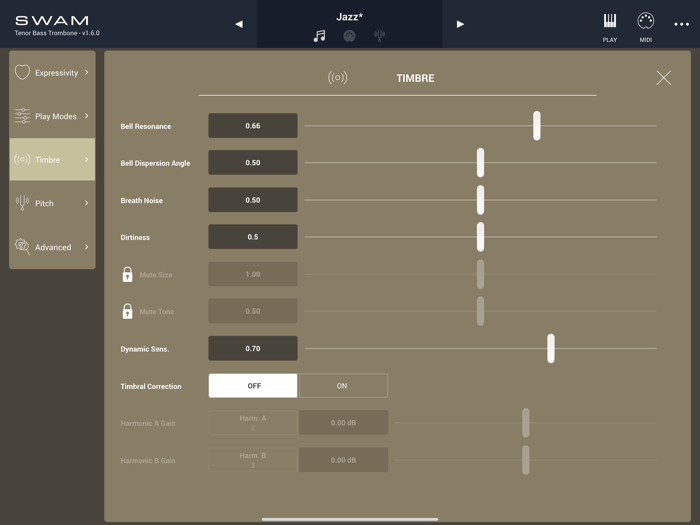Switch to the Pitch section
The height and width of the screenshot is (525, 700).
[52, 203]
